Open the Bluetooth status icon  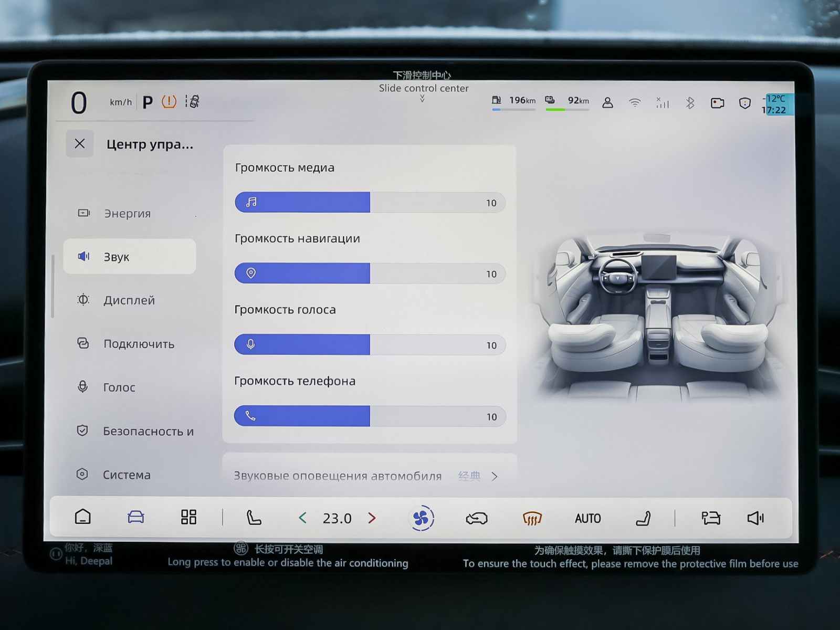(x=690, y=103)
